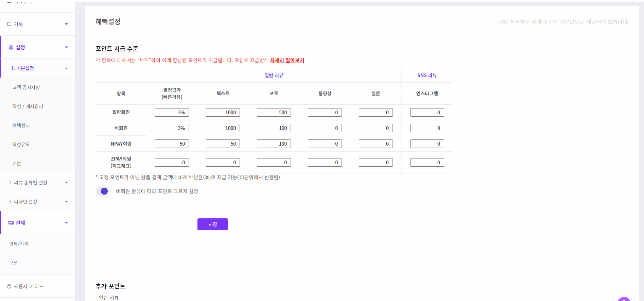644x301 pixels.
Task: Click the 3. 디자인 설정 label
Action: pyautogui.click(x=23, y=202)
